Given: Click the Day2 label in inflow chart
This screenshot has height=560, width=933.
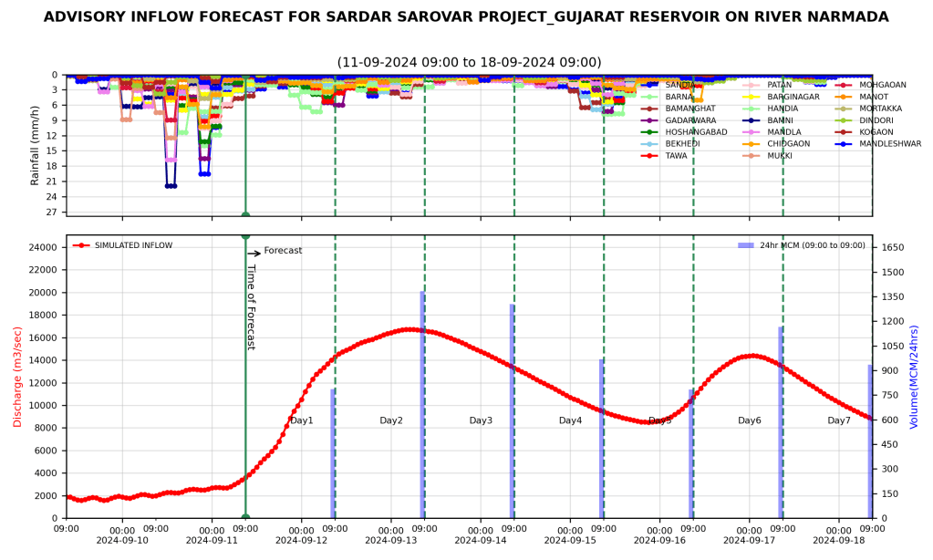Looking at the screenshot, I should (391, 420).
